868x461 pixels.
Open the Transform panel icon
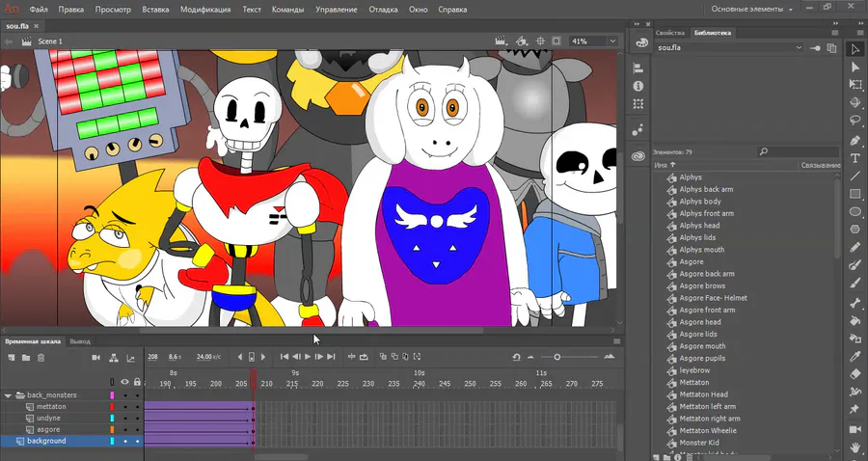pyautogui.click(x=637, y=104)
